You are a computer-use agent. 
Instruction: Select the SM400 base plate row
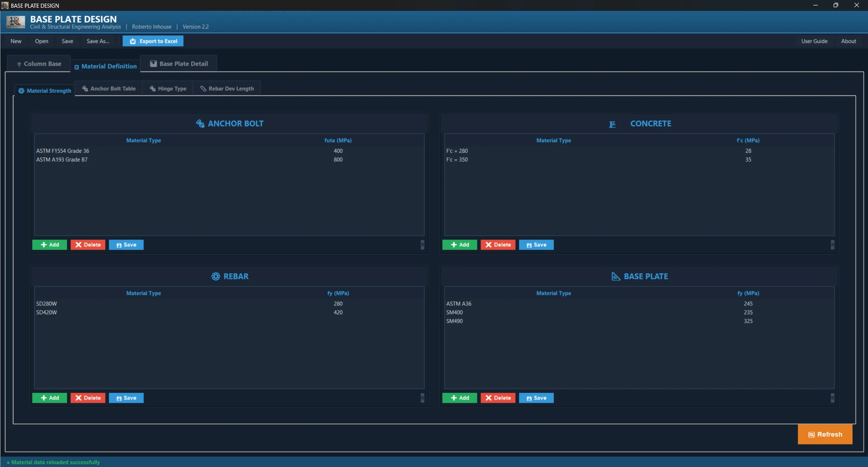point(639,313)
